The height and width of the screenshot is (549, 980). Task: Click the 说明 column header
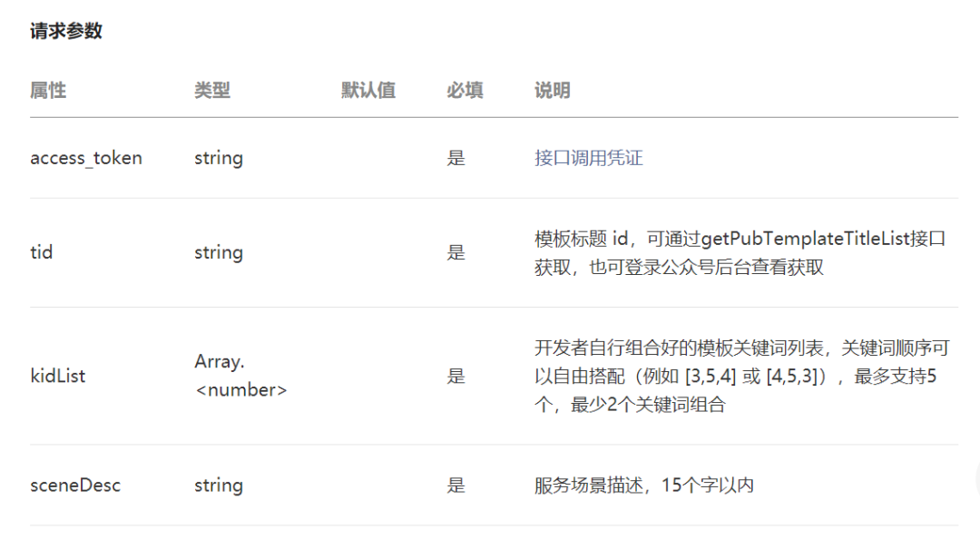coord(553,91)
